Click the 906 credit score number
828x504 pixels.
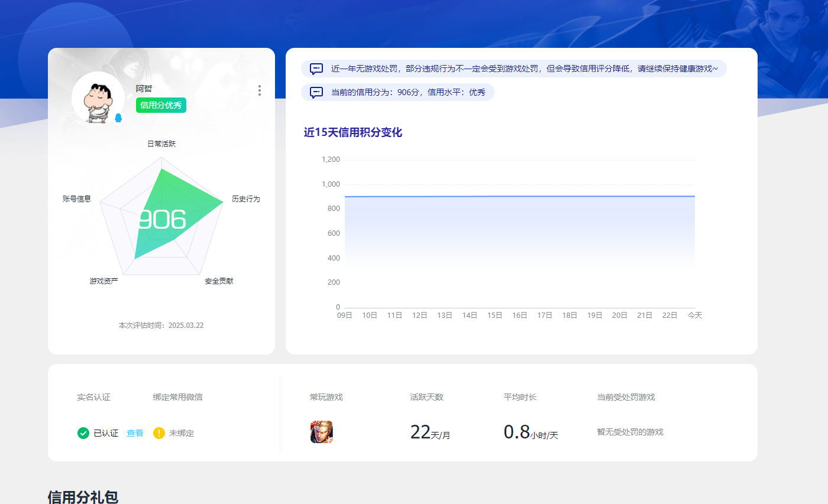tap(161, 220)
